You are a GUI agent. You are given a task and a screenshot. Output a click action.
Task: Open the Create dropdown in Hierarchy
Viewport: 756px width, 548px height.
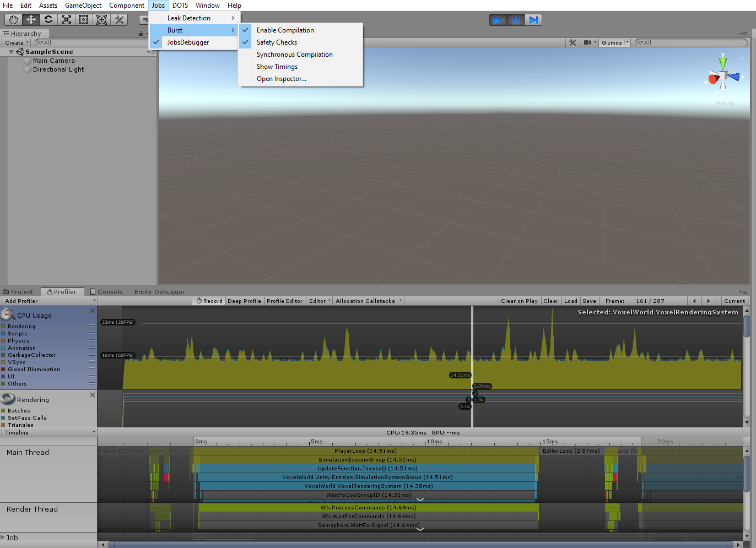point(17,42)
